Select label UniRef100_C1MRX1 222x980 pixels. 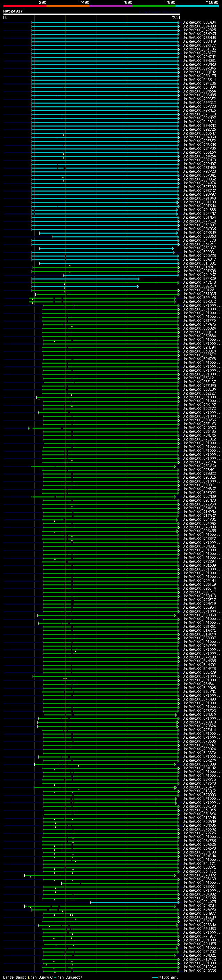[x=199, y=267]
